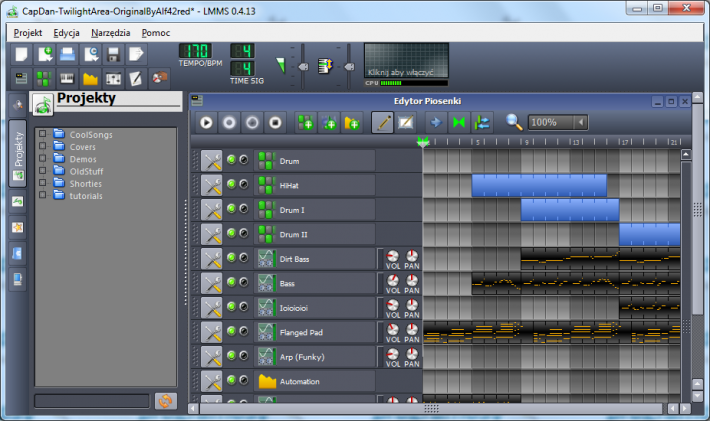710x421 pixels.
Task: Open the Edycja menu
Action: point(66,33)
